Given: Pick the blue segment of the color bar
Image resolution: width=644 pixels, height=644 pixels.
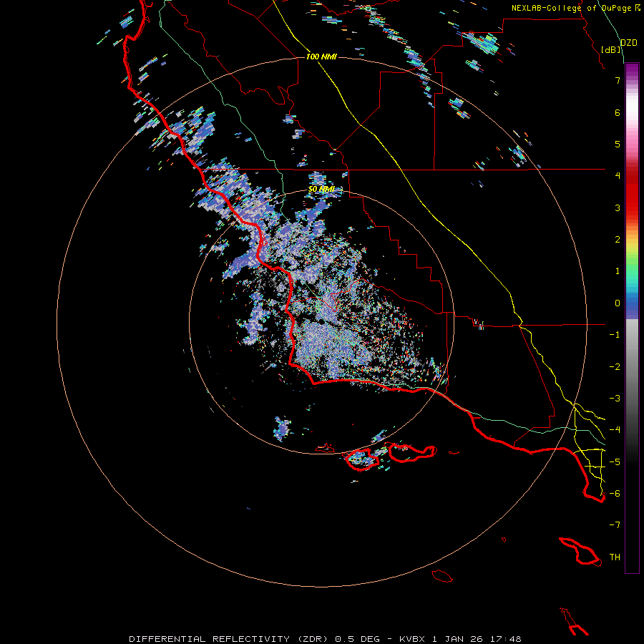Looking at the screenshot, I should click(x=632, y=305).
